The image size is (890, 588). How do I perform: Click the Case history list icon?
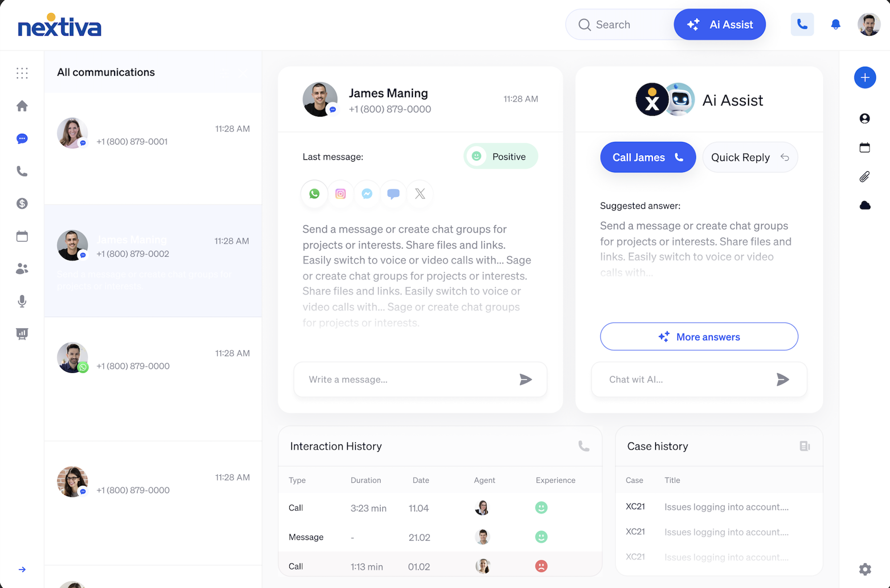click(x=805, y=446)
